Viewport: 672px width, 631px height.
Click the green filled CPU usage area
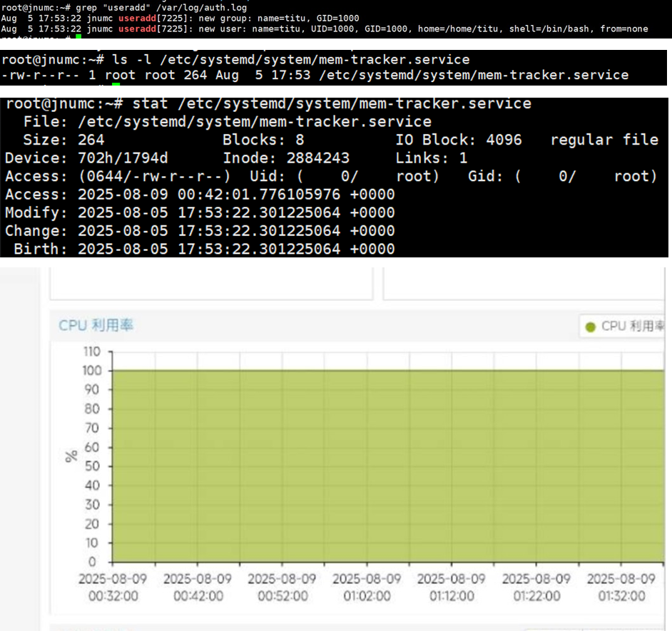(x=388, y=466)
